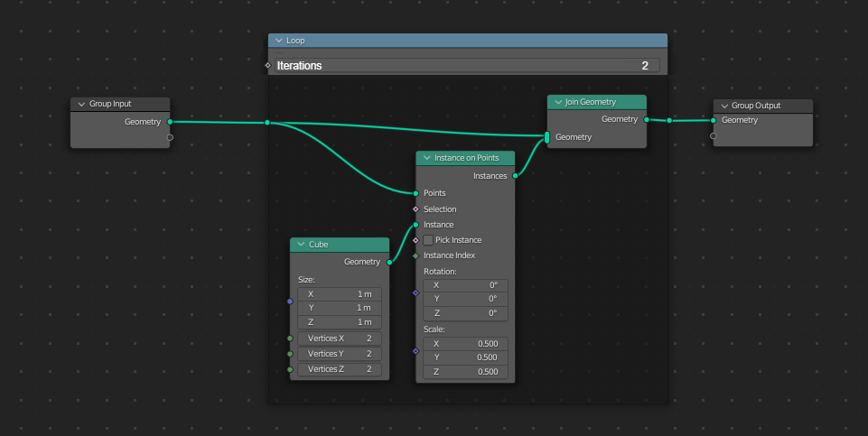Click the Cube Size X field

click(x=340, y=293)
